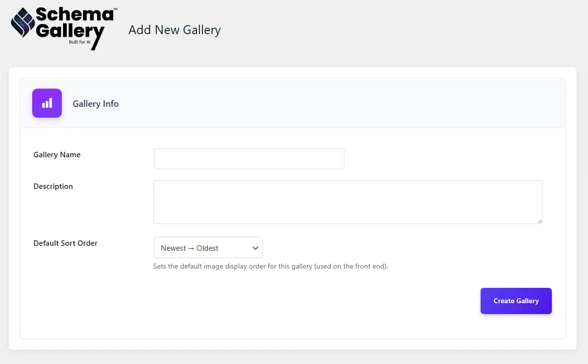This screenshot has width=588, height=364.
Task: Focus the Gallery Name input field
Action: coord(248,158)
